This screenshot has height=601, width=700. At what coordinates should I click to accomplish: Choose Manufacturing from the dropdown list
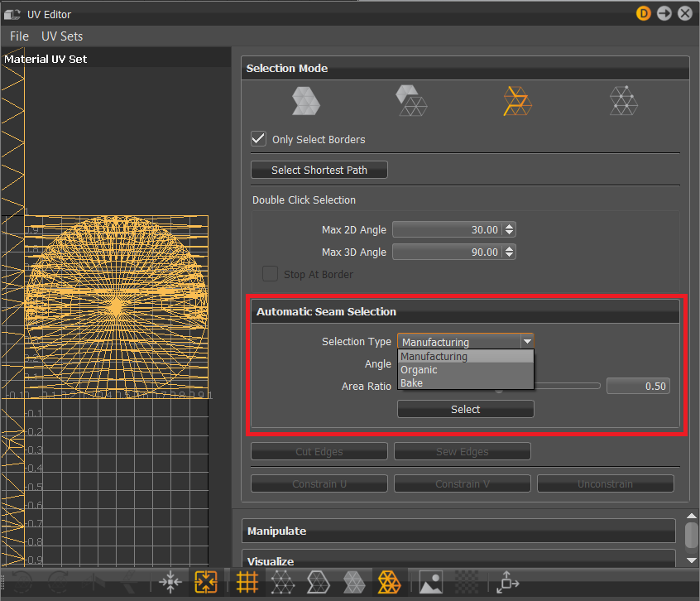click(x=466, y=356)
